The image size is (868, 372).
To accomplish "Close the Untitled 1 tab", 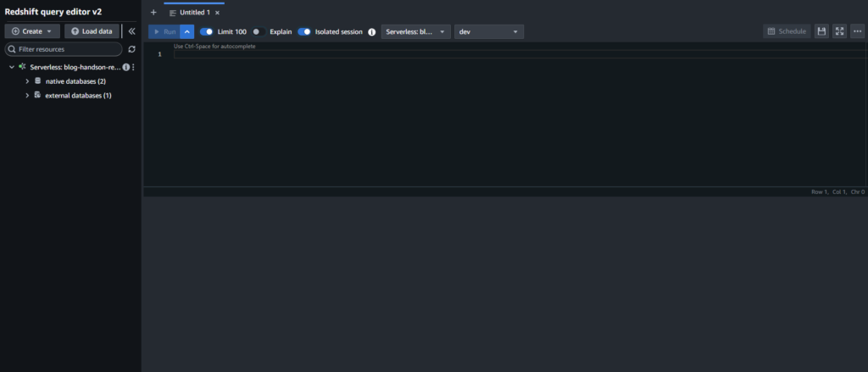I will pyautogui.click(x=217, y=13).
